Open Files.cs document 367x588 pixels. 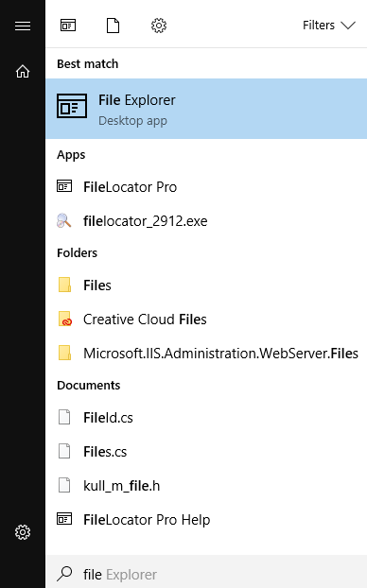point(206,452)
